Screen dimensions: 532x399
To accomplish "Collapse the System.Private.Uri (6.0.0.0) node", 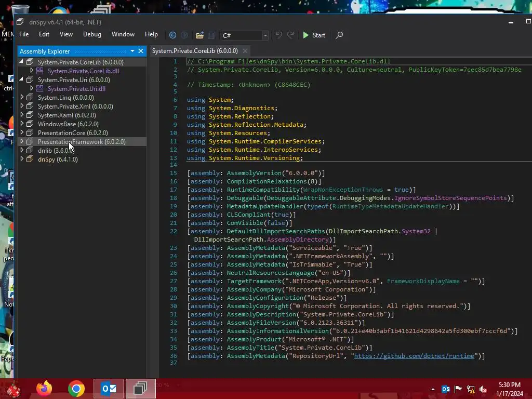I will (x=21, y=79).
